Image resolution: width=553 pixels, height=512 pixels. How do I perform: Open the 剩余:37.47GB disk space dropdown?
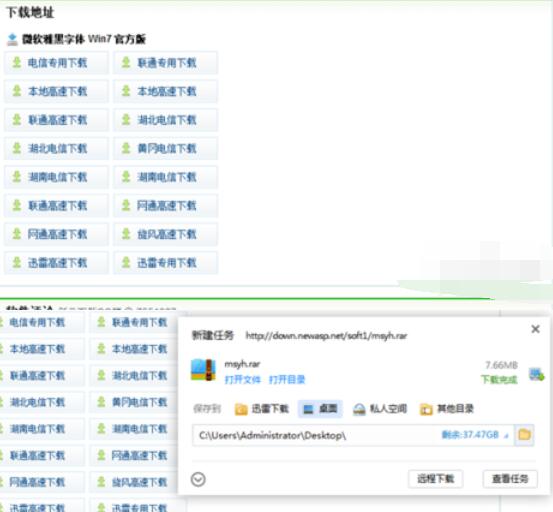(475, 435)
